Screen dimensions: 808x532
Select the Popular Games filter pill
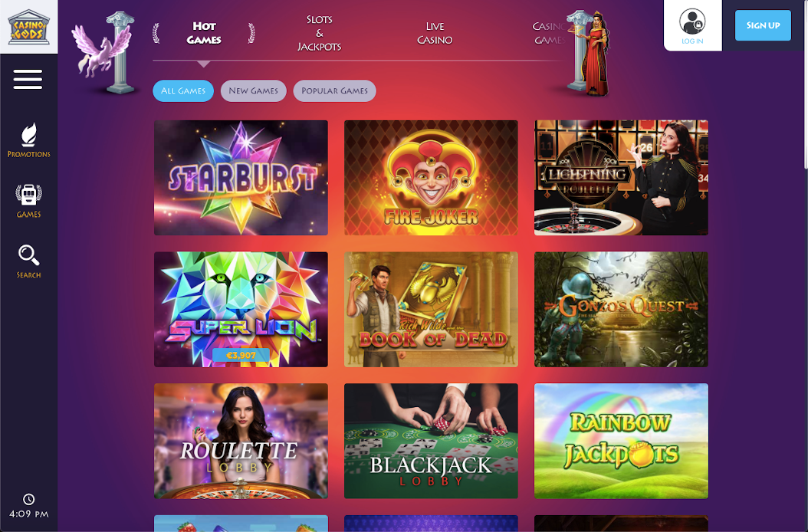(x=334, y=90)
